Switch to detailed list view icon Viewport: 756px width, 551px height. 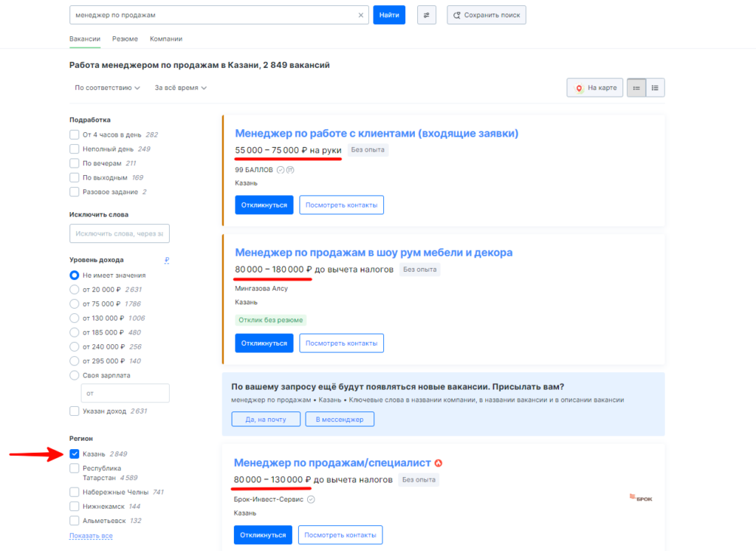(636, 88)
